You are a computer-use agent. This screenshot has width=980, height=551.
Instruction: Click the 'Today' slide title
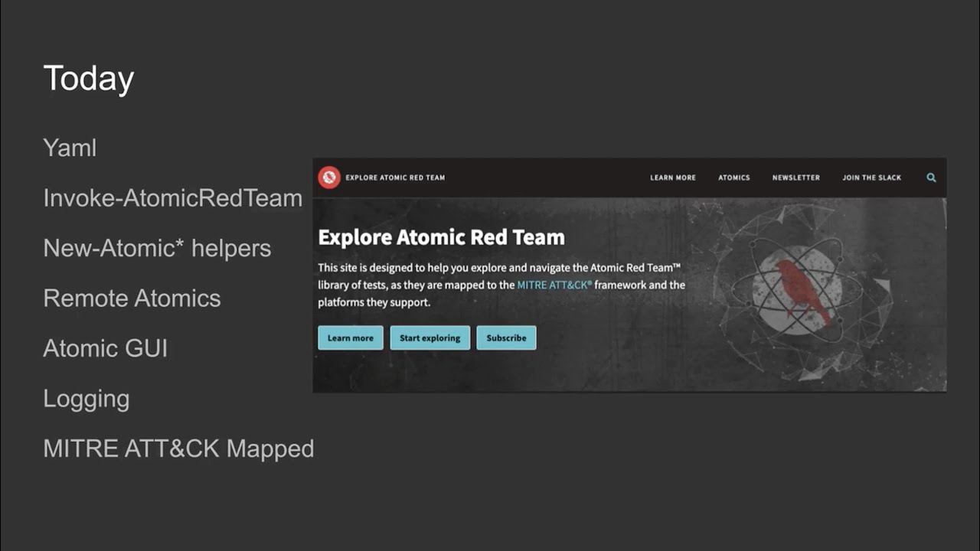click(x=89, y=79)
